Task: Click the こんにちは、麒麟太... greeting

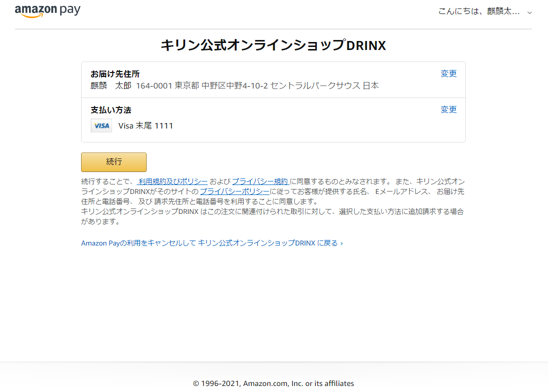Action: [479, 11]
